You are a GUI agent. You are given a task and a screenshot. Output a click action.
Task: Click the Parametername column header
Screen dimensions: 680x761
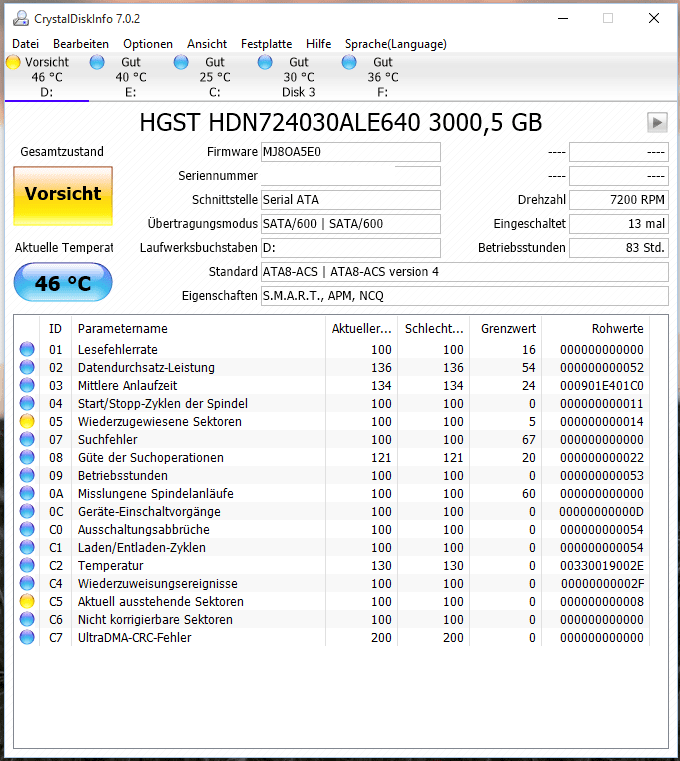click(x=198, y=329)
